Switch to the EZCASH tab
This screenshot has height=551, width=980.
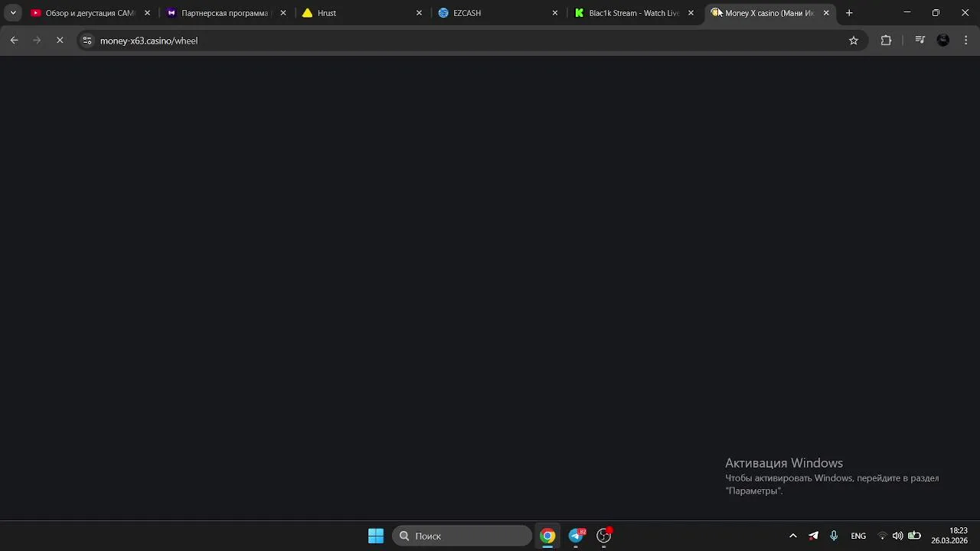tap(497, 13)
